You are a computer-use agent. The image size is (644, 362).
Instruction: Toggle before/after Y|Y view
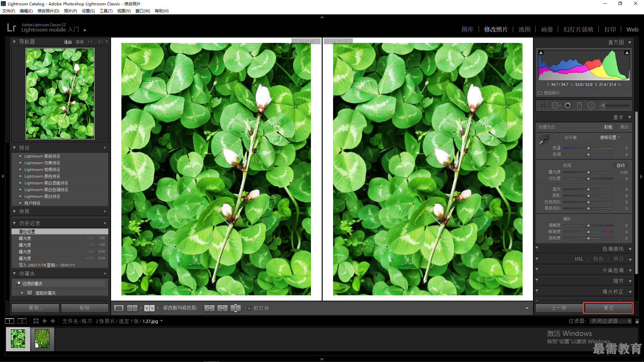click(150, 308)
